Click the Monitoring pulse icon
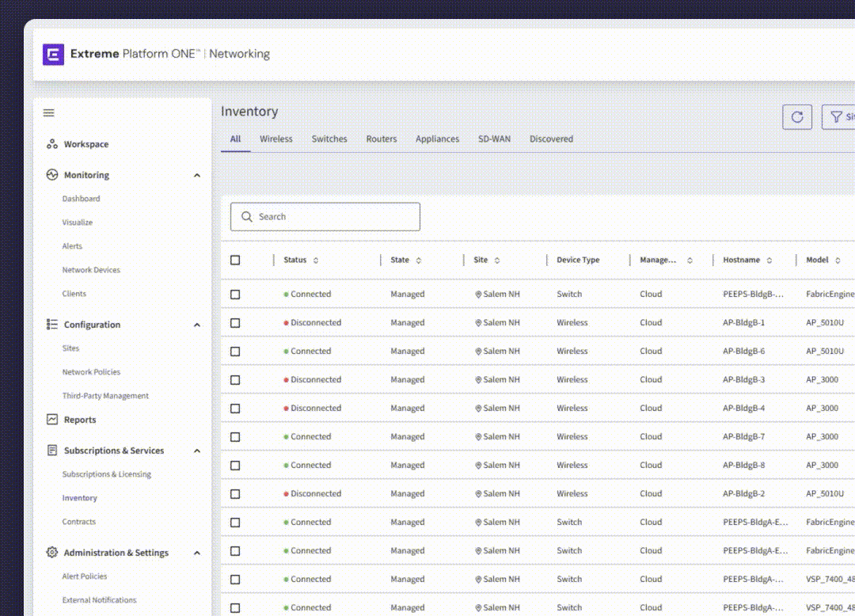Viewport: 855px width, 616px height. click(x=51, y=174)
